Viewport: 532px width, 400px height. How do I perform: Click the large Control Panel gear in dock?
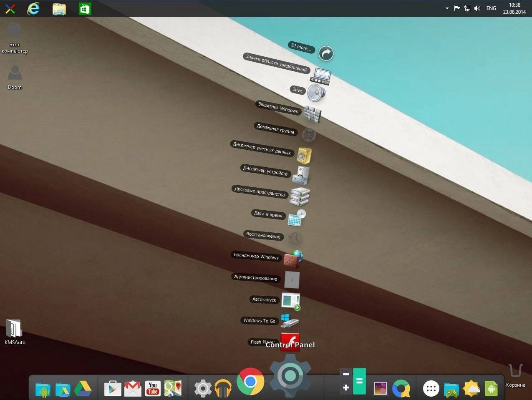(x=290, y=375)
